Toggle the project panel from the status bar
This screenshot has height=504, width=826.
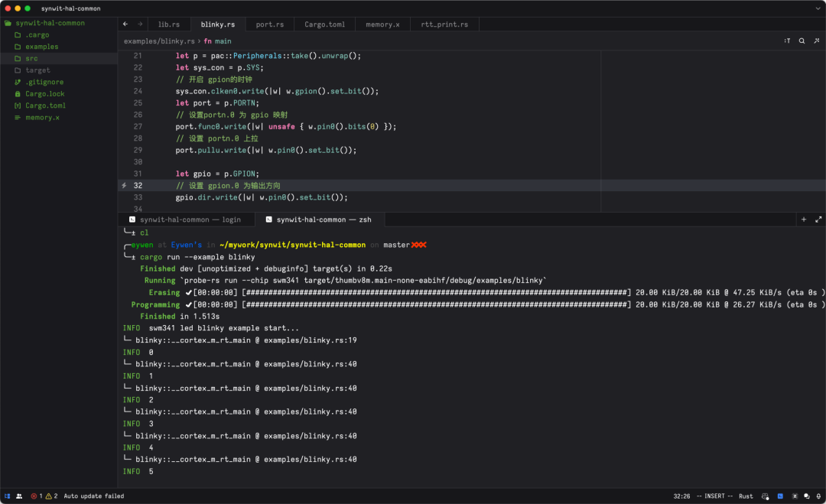8,496
